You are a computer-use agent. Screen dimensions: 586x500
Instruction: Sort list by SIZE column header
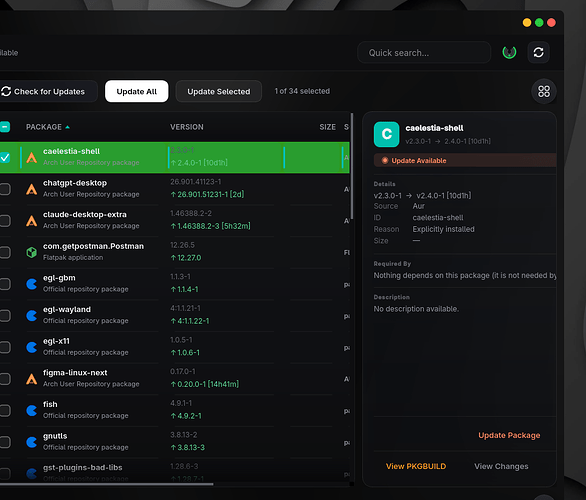click(327, 127)
